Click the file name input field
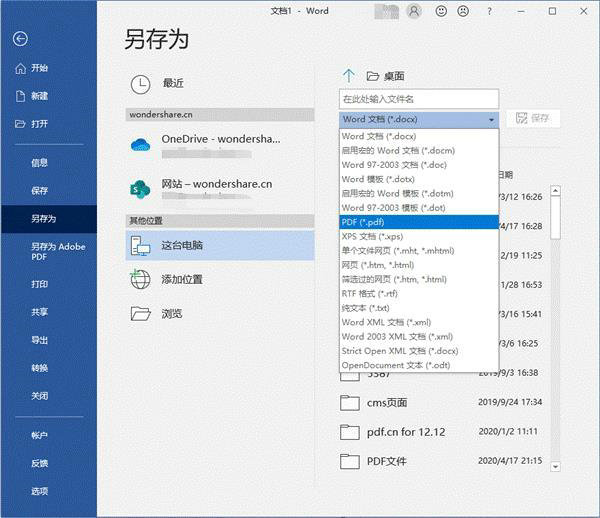 (418, 99)
